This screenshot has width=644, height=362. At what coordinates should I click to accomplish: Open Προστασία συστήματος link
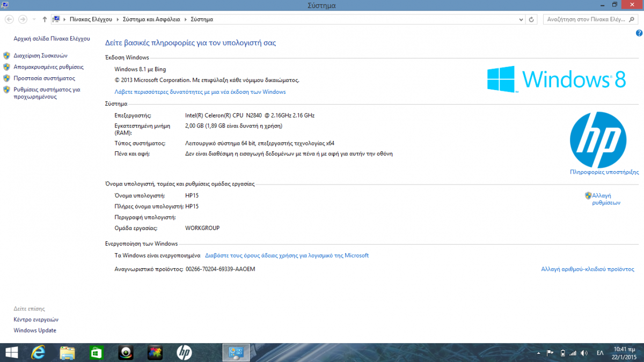[44, 78]
